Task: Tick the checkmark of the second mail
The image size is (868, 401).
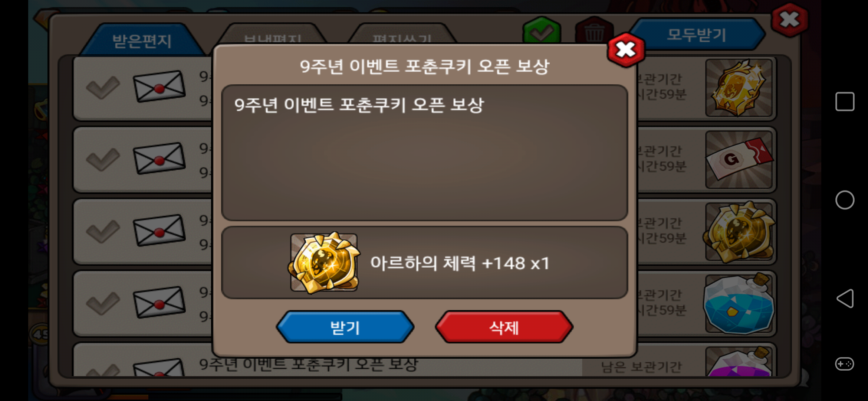Action: [x=103, y=160]
